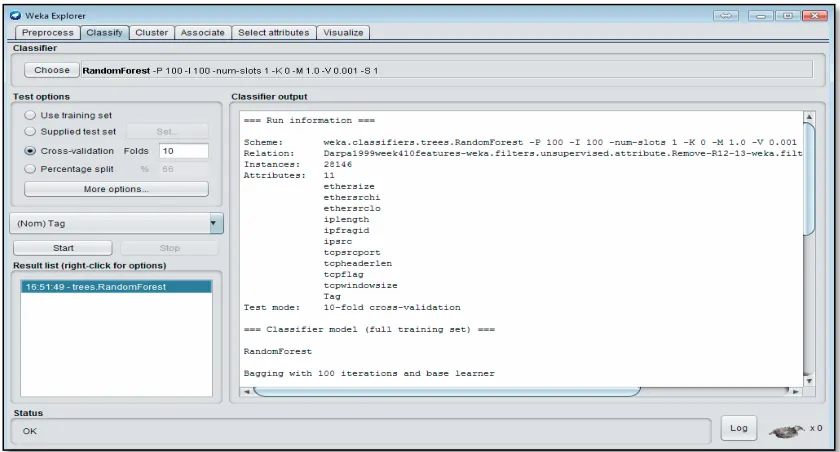
Task: Click the RandomForest classifier configuration field
Action: [447, 71]
